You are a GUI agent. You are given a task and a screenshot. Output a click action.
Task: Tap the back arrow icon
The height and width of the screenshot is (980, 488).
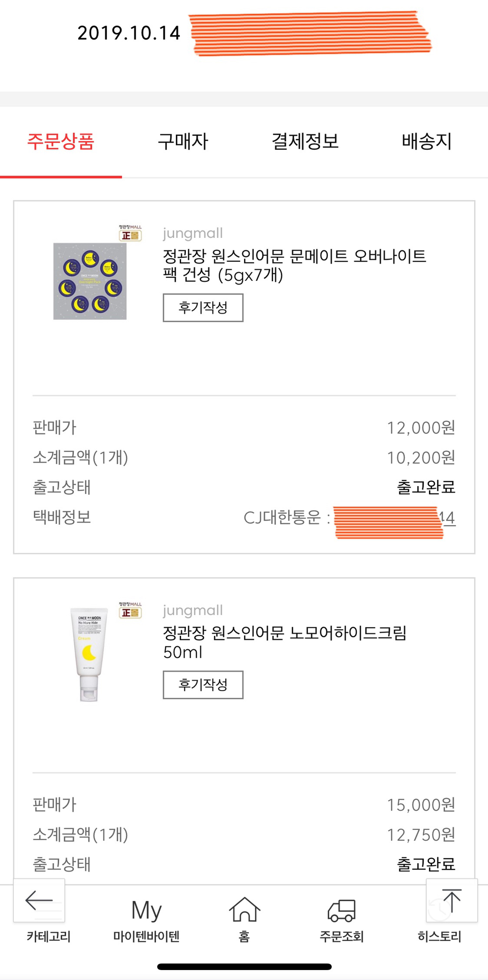[x=39, y=900]
